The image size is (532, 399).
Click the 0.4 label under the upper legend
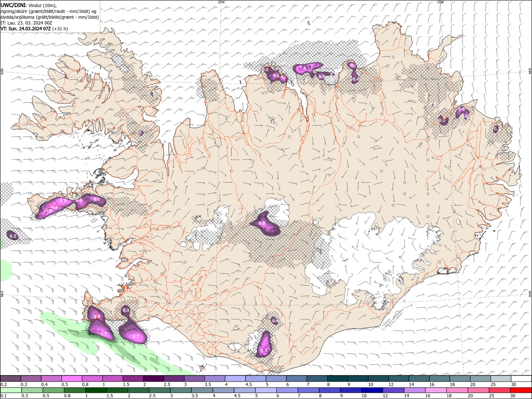tap(44, 384)
